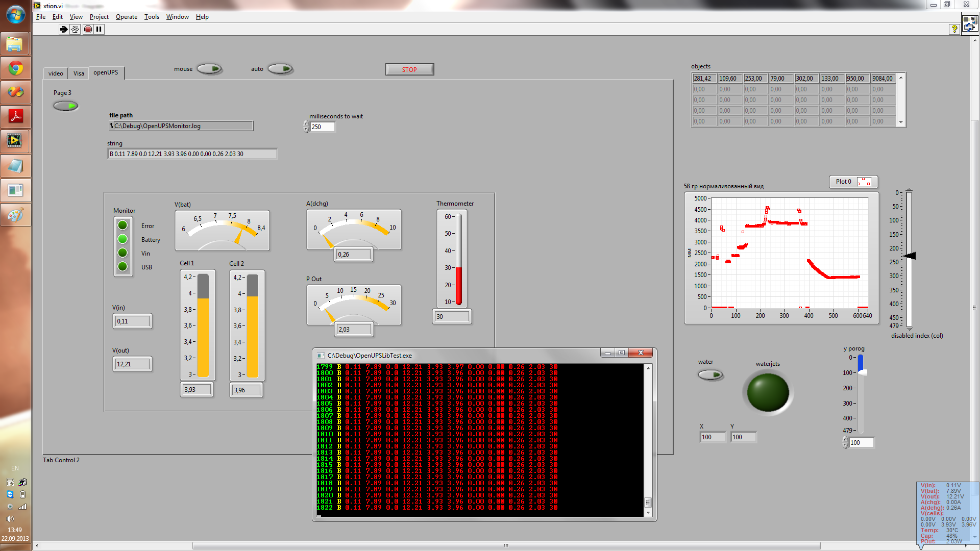Viewport: 980px width, 551px height.
Task: Open the Plot 0 legend dropdown
Action: [x=864, y=182]
